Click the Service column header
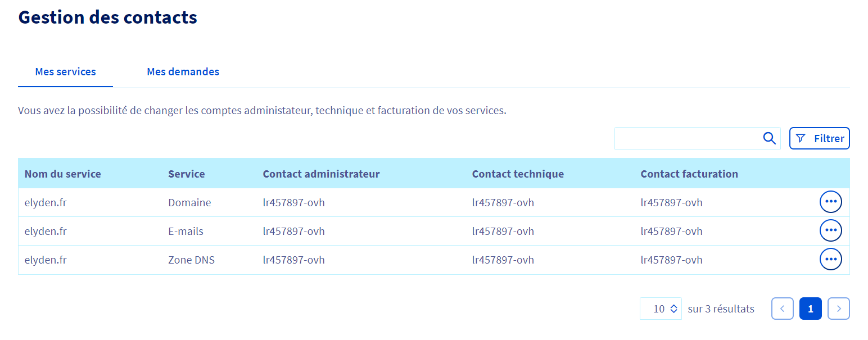The width and height of the screenshot is (868, 340). (x=186, y=174)
